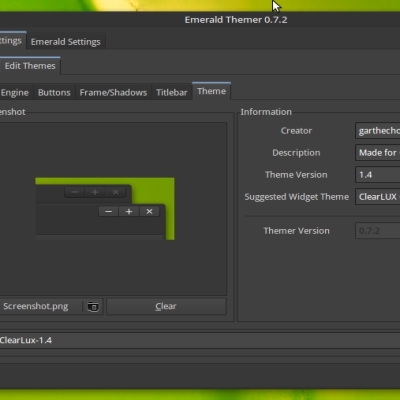Click the file browse icon beside Screenshot.png
The height and width of the screenshot is (400, 400).
(x=93, y=306)
